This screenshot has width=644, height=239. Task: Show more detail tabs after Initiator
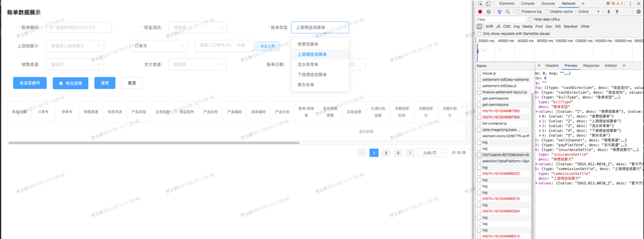point(624,66)
